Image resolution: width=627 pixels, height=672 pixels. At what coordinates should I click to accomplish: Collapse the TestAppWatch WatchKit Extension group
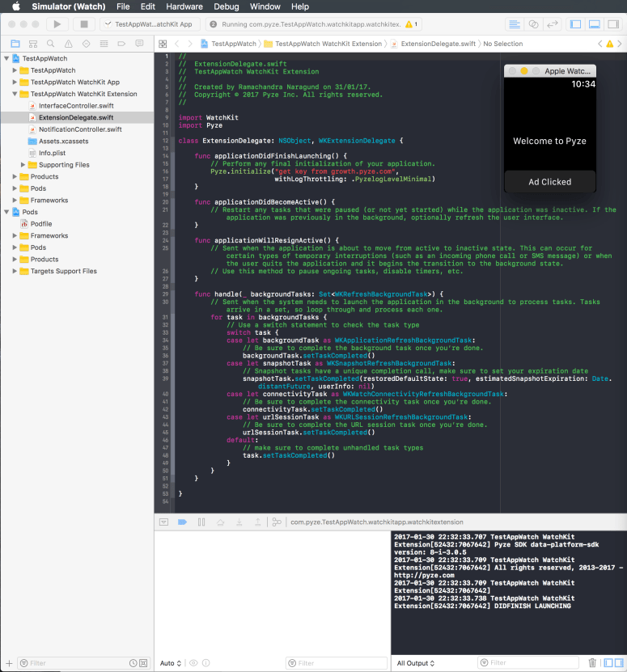15,94
